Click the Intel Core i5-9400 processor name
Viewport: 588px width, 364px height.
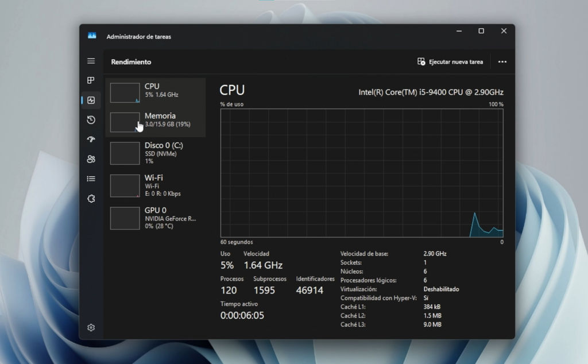click(431, 92)
